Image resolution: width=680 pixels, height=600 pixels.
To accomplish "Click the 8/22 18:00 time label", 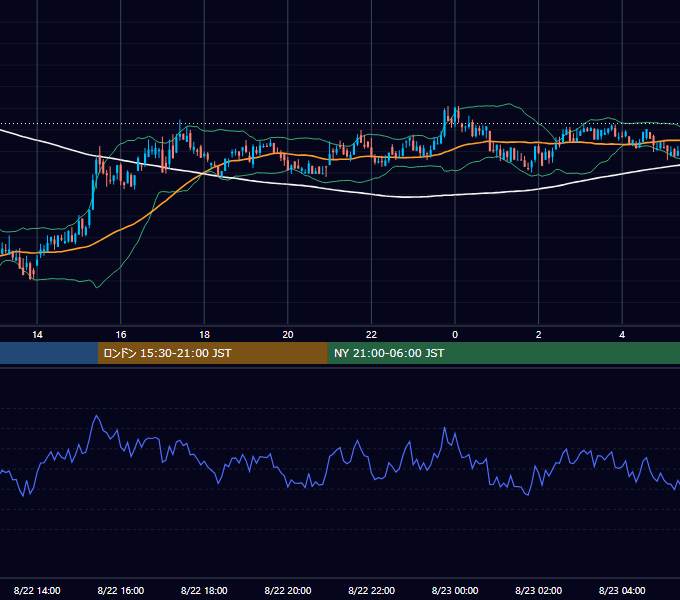I will pos(204,590).
